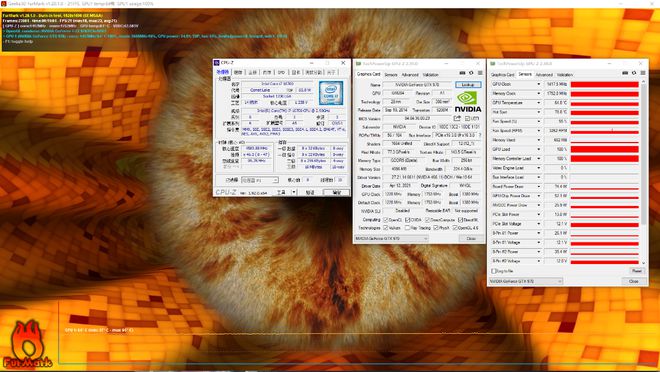Open GPU selector dropdown in Sensors window
Viewport: 660px width, 372px height.
point(526,281)
